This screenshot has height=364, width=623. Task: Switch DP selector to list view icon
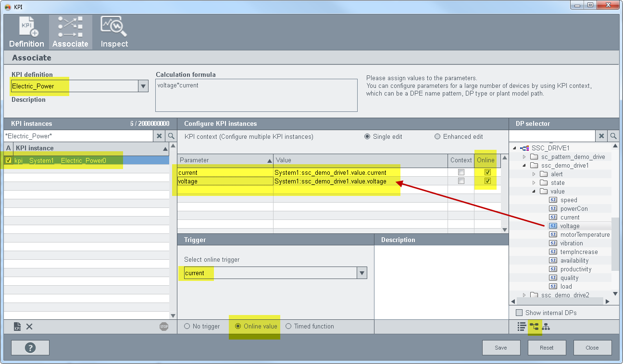522,327
